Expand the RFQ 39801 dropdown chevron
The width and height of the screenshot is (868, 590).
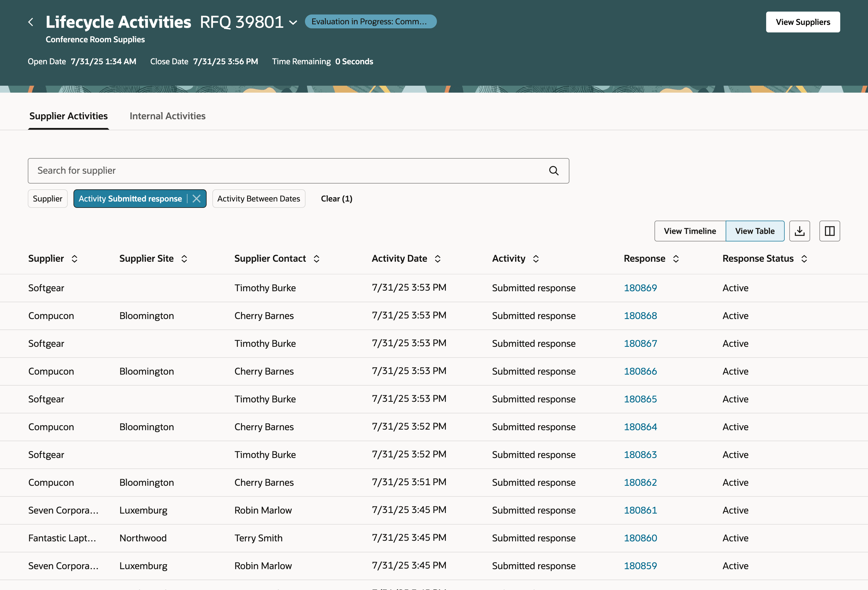[x=294, y=22]
